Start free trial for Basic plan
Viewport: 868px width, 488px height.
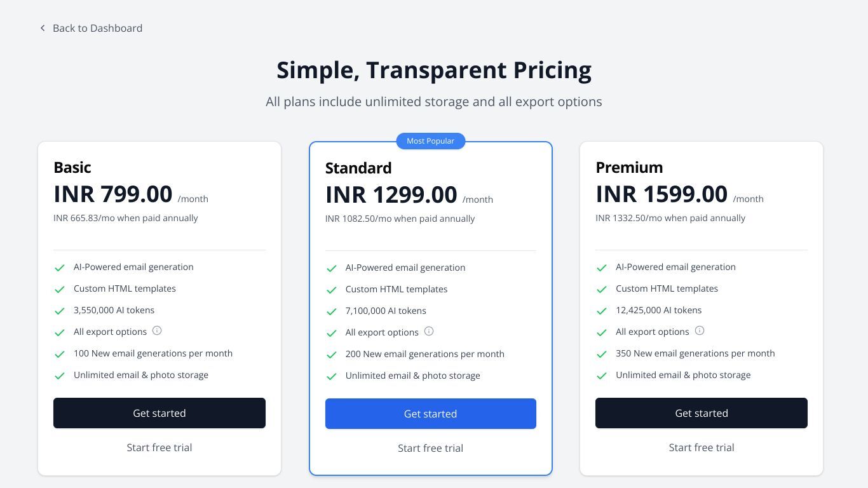point(159,447)
